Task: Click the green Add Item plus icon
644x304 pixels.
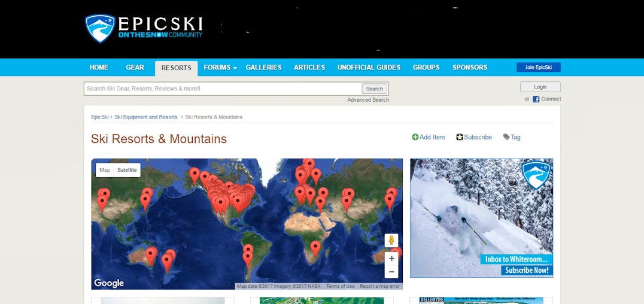Action: (415, 137)
